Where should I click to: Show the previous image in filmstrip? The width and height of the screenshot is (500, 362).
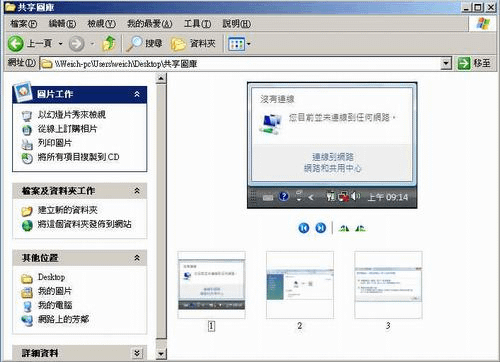[303, 228]
